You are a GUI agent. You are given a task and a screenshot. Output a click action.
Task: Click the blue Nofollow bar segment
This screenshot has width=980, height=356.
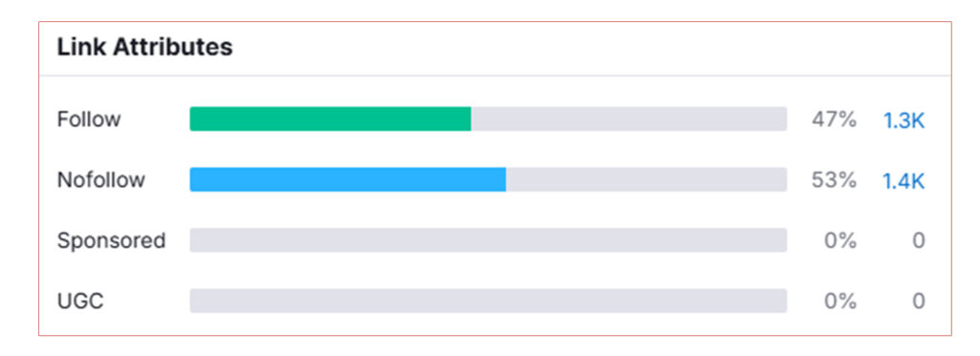pyautogui.click(x=348, y=180)
